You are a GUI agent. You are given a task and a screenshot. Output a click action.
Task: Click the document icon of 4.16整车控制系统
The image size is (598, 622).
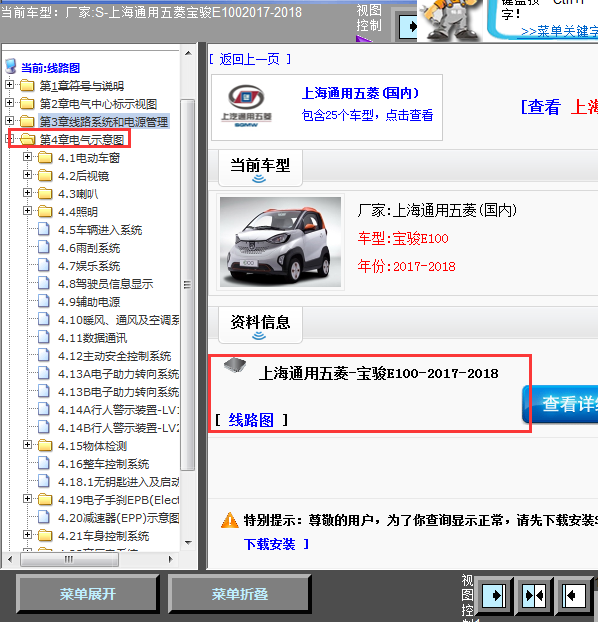coord(44,463)
